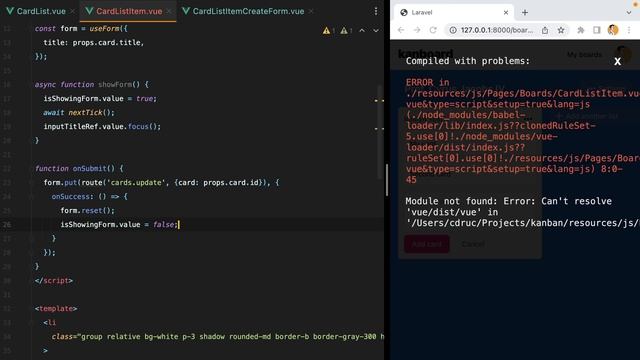Close the CardListItemCreateForm.vue tab

[x=311, y=11]
